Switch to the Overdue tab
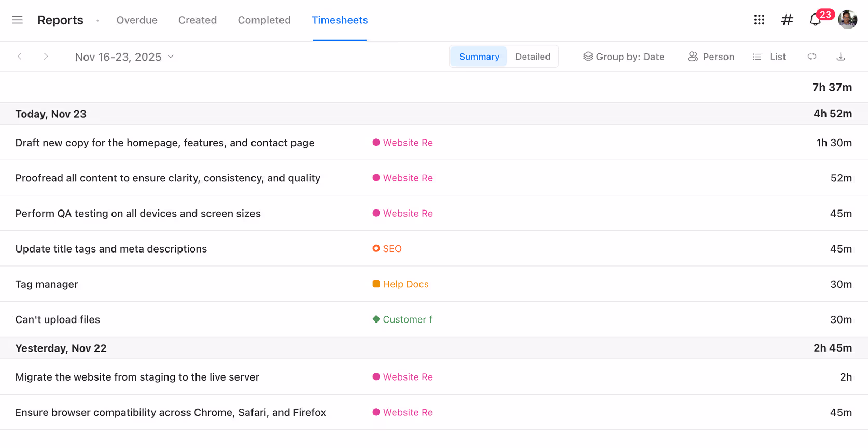The height and width of the screenshot is (448, 868). (x=137, y=20)
